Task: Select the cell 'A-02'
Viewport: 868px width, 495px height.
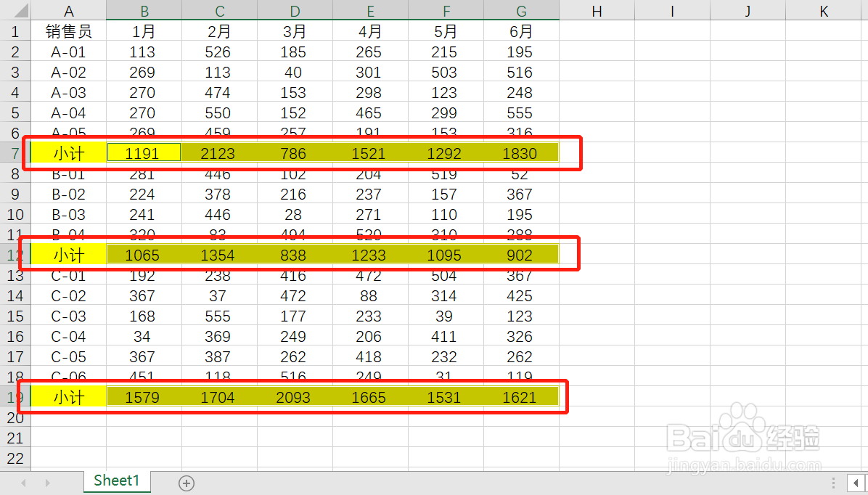Action: pyautogui.click(x=69, y=73)
